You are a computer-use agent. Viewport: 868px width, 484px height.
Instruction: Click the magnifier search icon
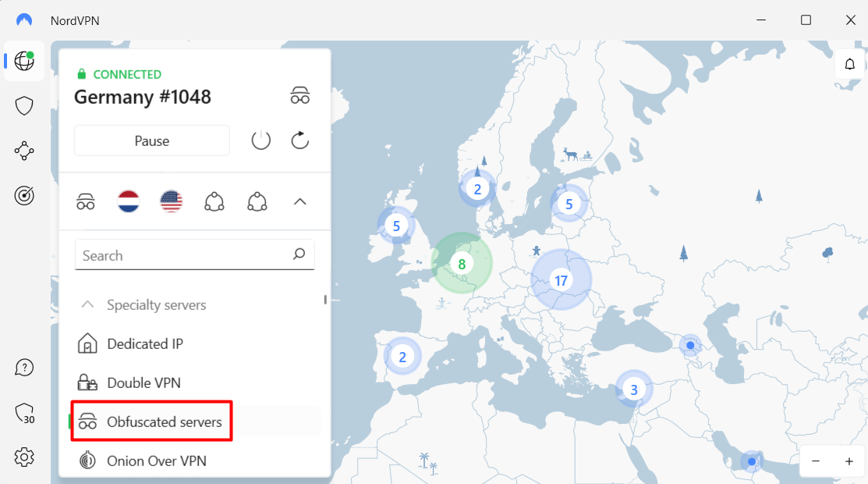coord(299,254)
